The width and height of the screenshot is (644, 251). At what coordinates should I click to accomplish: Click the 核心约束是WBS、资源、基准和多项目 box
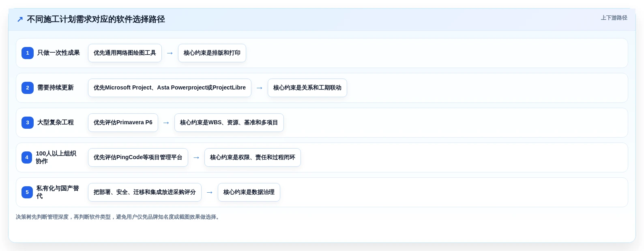[229, 123]
